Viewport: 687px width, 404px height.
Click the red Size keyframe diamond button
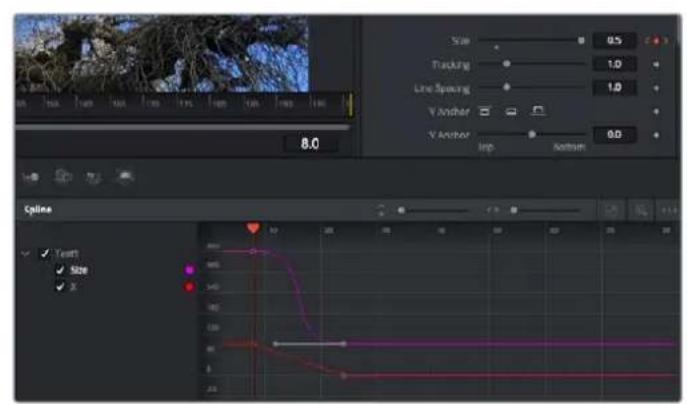point(656,41)
